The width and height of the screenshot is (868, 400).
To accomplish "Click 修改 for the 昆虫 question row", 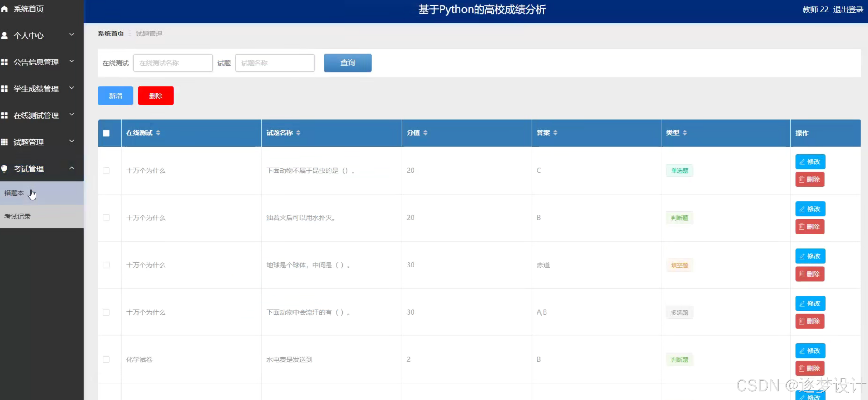I will (810, 162).
